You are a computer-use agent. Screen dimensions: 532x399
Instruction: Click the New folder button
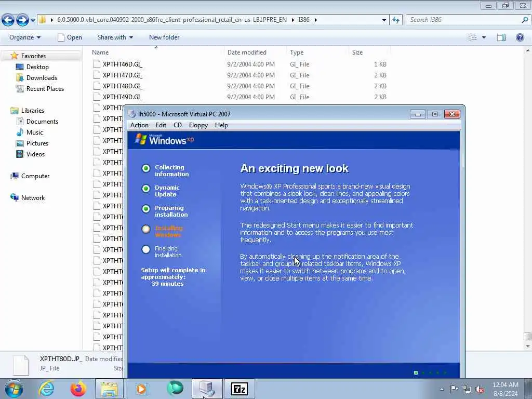tap(164, 37)
